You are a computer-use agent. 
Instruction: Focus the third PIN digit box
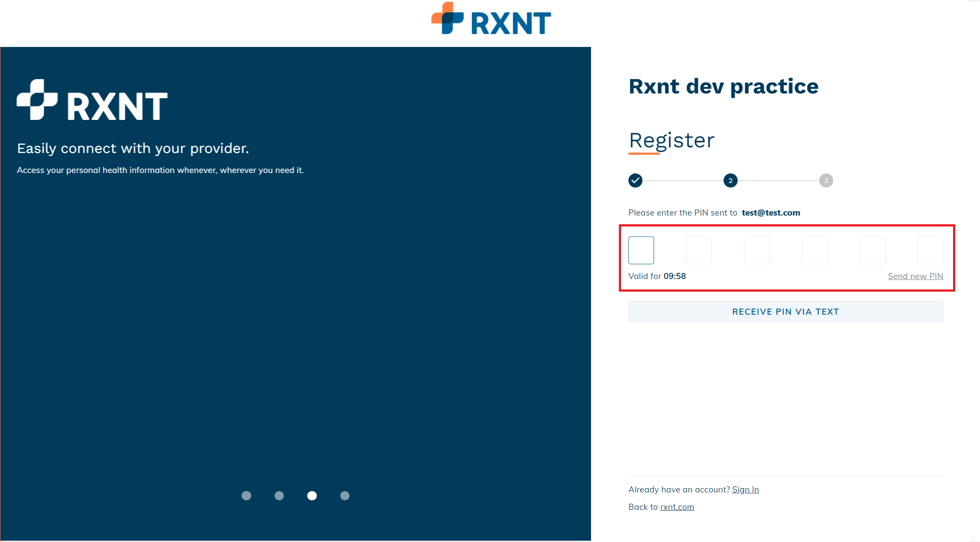757,250
